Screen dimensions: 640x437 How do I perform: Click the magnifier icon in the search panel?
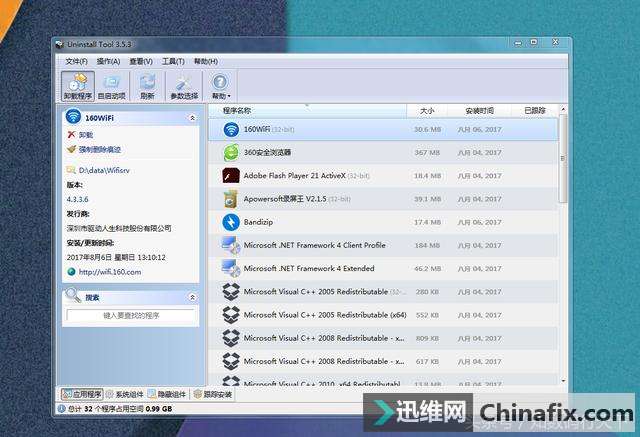tap(73, 295)
